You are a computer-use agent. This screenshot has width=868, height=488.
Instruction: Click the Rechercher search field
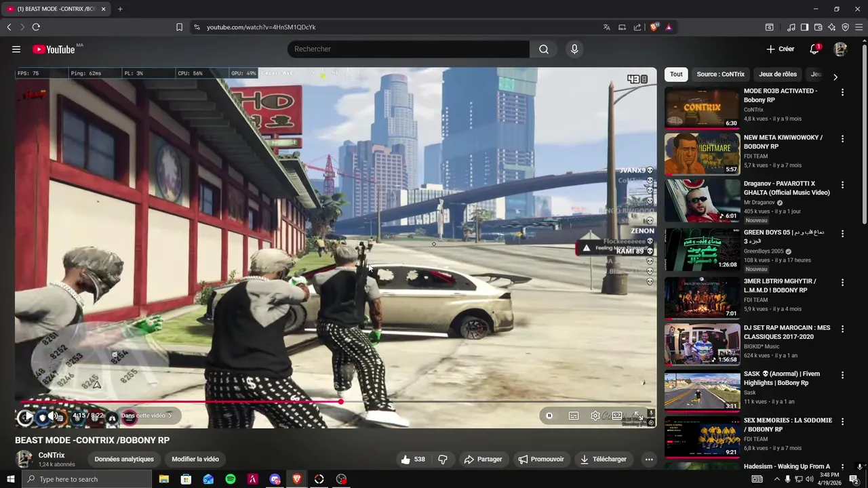click(x=408, y=49)
